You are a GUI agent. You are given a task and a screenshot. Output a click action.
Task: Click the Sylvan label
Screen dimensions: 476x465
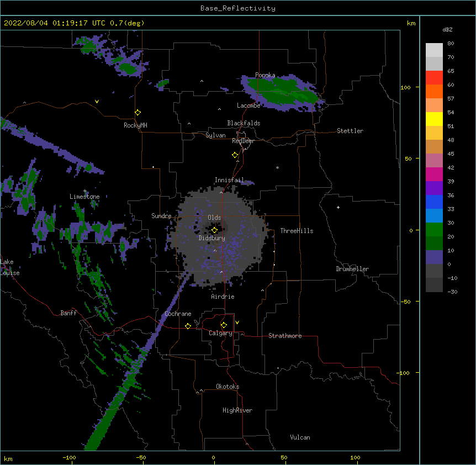pyautogui.click(x=215, y=135)
